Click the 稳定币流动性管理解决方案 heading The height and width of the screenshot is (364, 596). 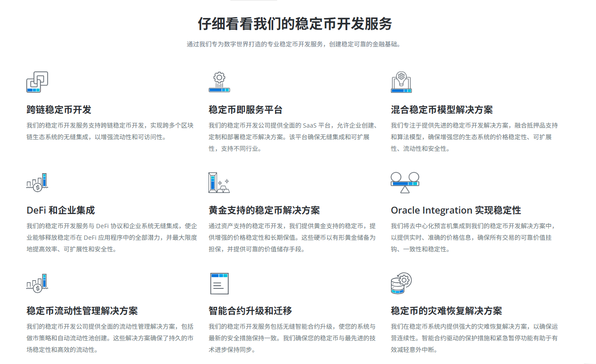pos(82,311)
